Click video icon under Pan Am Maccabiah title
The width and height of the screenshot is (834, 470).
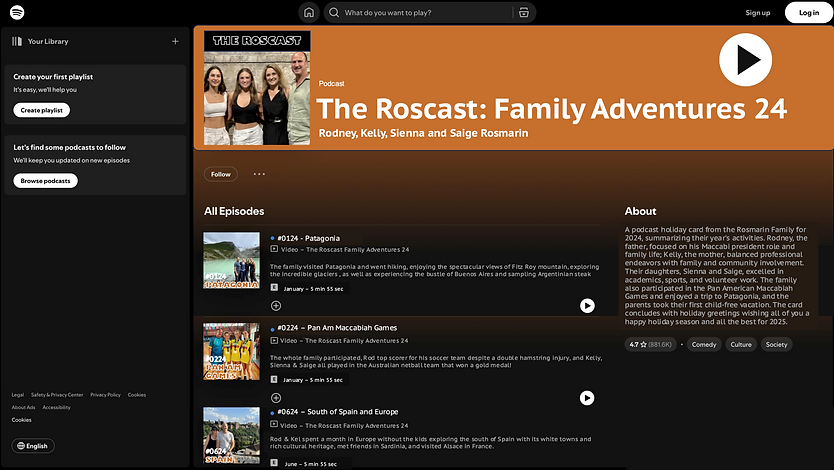(x=274, y=340)
